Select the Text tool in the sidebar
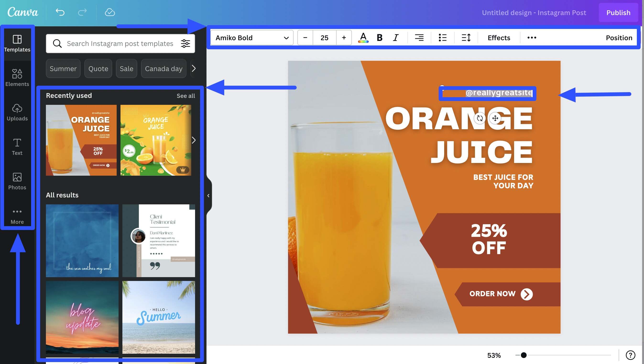 click(17, 146)
